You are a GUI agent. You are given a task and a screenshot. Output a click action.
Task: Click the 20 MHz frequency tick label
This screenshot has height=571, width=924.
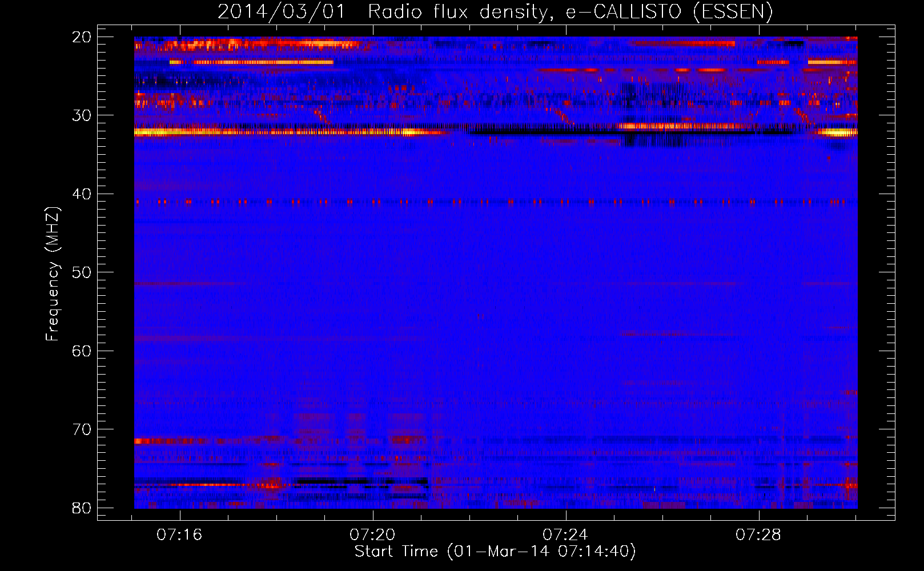82,37
